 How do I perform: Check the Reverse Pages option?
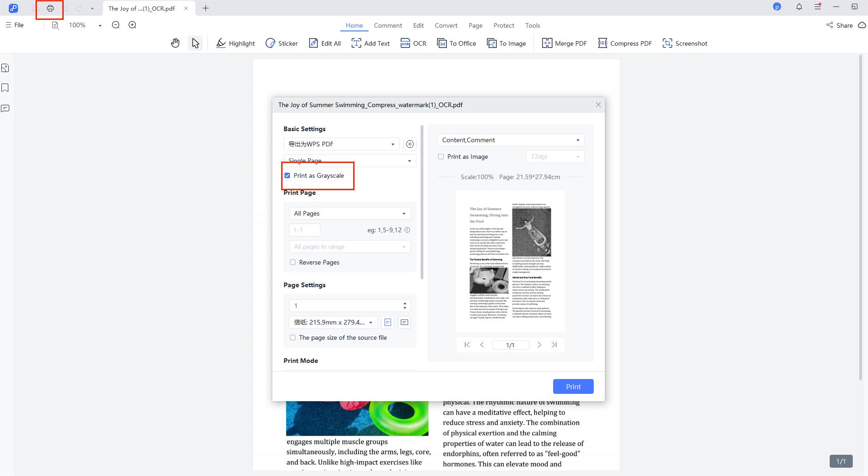293,262
